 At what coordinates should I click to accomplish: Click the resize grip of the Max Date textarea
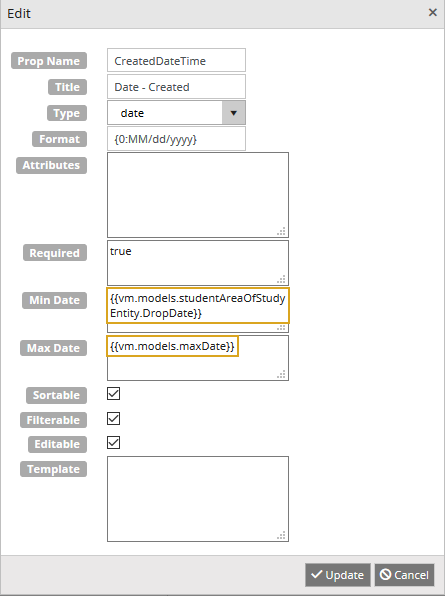282,374
